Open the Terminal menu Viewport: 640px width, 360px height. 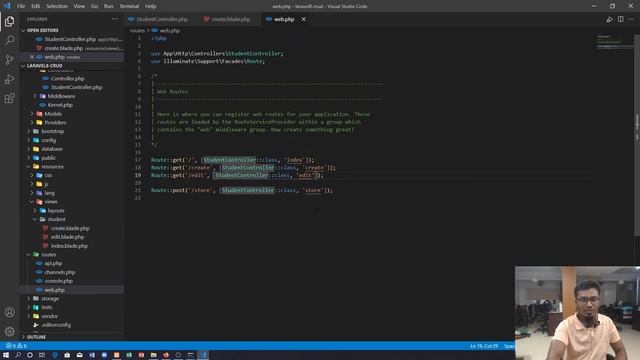coord(129,6)
